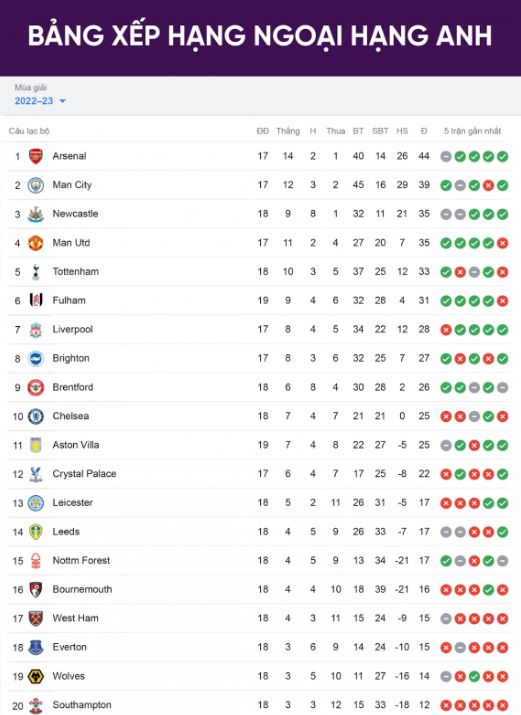The image size is (521, 715).
Task: Select the Mùa giải label
Action: point(31,87)
